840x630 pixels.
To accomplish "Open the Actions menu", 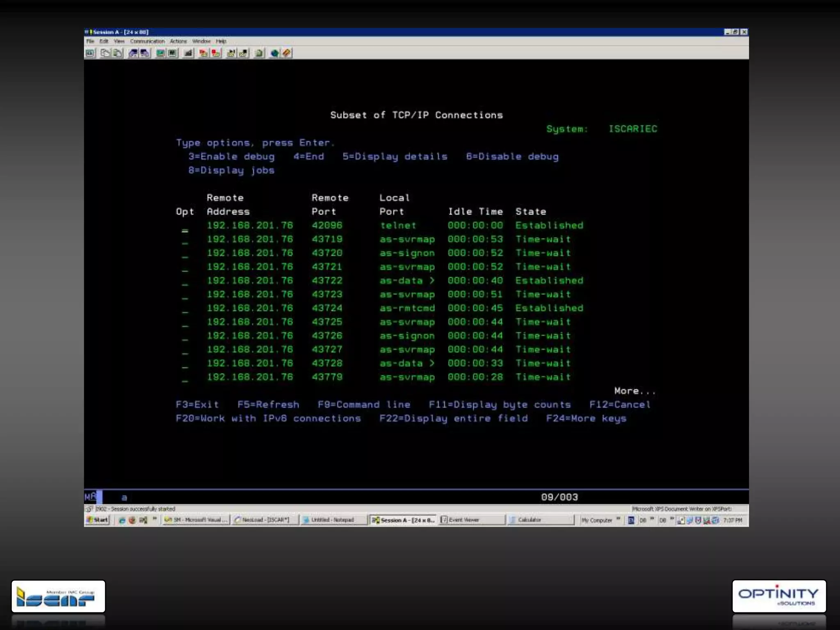I will (178, 41).
